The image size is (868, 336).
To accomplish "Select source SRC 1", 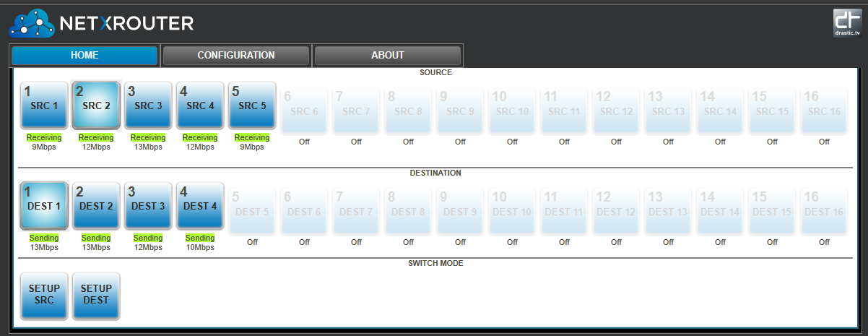I will (44, 105).
